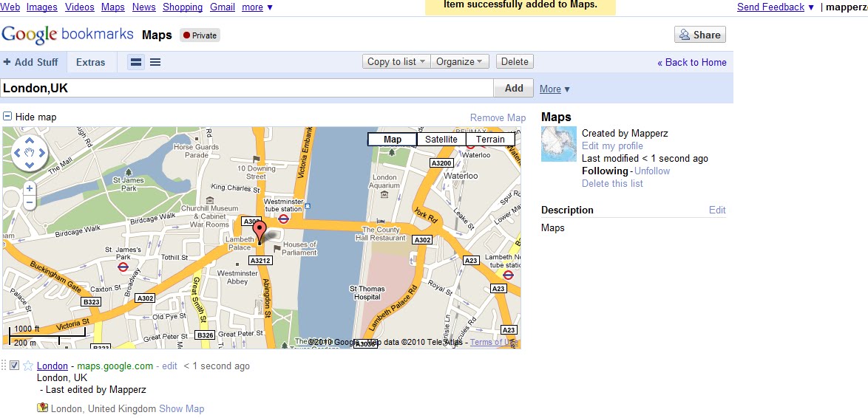Expand the More options next to Add
The height and width of the screenshot is (418, 868).
click(x=555, y=89)
